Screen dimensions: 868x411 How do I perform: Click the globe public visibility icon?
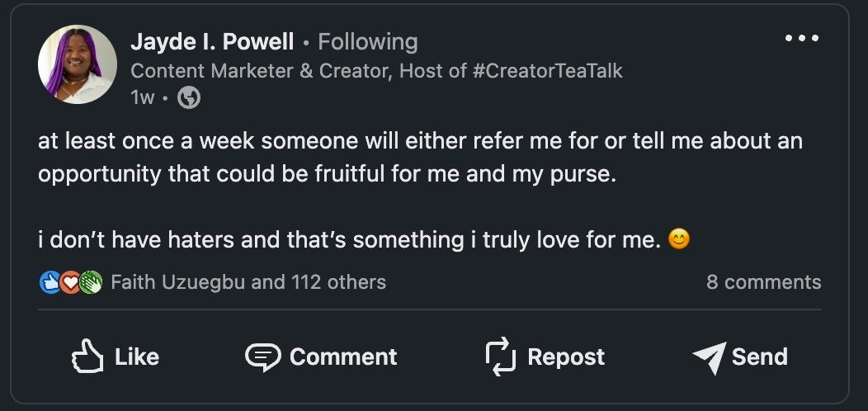tap(189, 97)
